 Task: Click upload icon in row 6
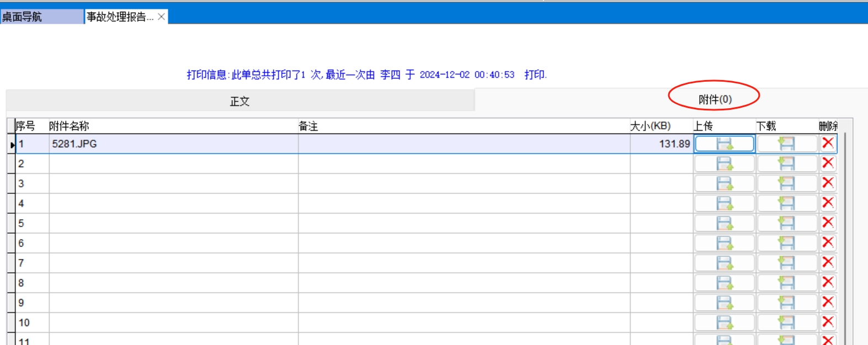click(724, 243)
